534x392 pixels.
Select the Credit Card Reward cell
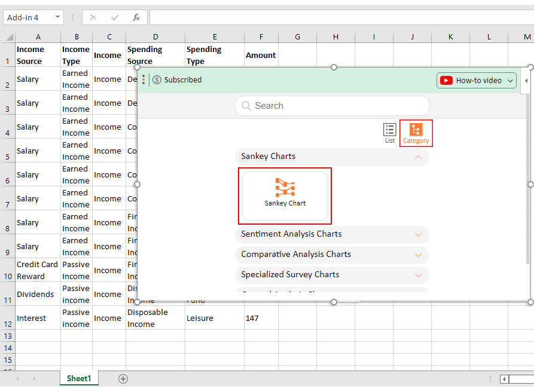[38, 270]
